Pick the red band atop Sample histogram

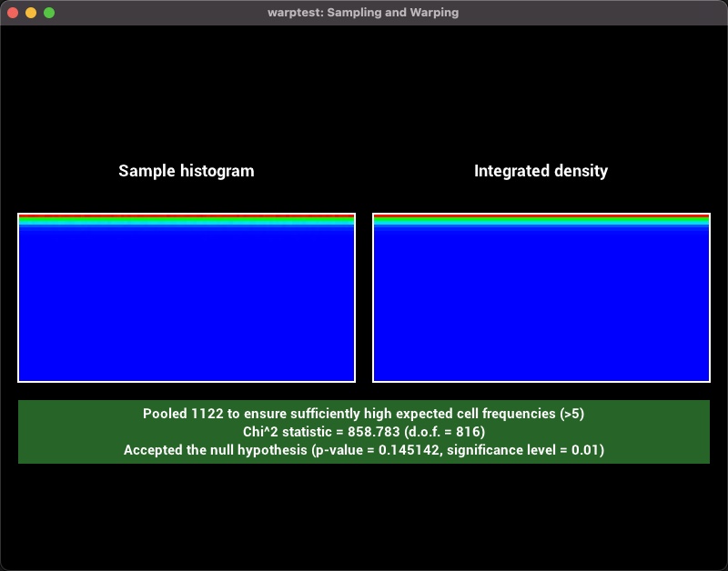tap(187, 216)
